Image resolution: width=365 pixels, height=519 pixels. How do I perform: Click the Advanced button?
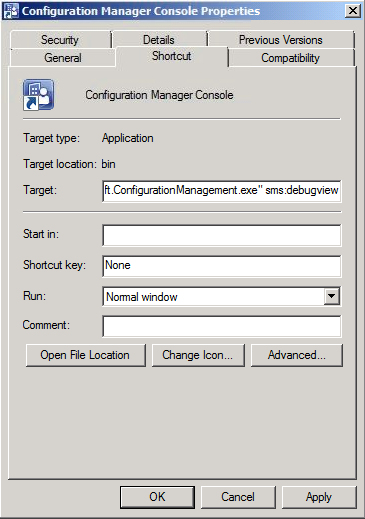297,355
